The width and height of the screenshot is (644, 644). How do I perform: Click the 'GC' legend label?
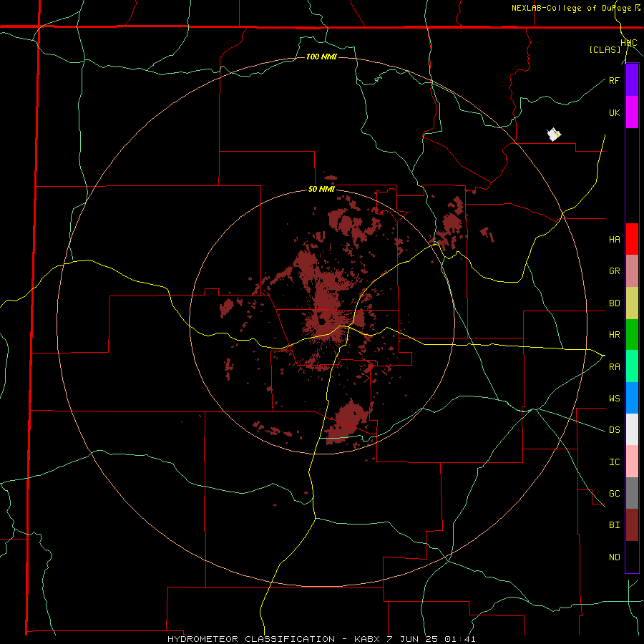614,493
